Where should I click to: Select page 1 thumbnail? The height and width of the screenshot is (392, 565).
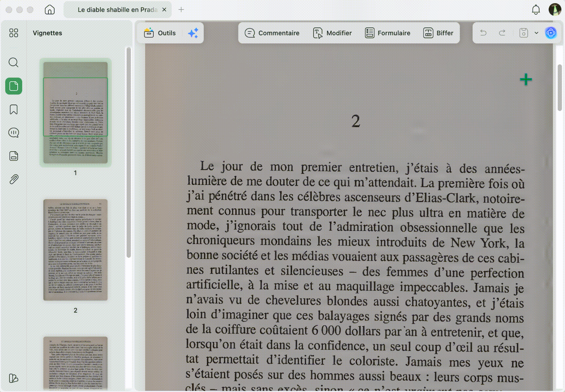click(76, 113)
